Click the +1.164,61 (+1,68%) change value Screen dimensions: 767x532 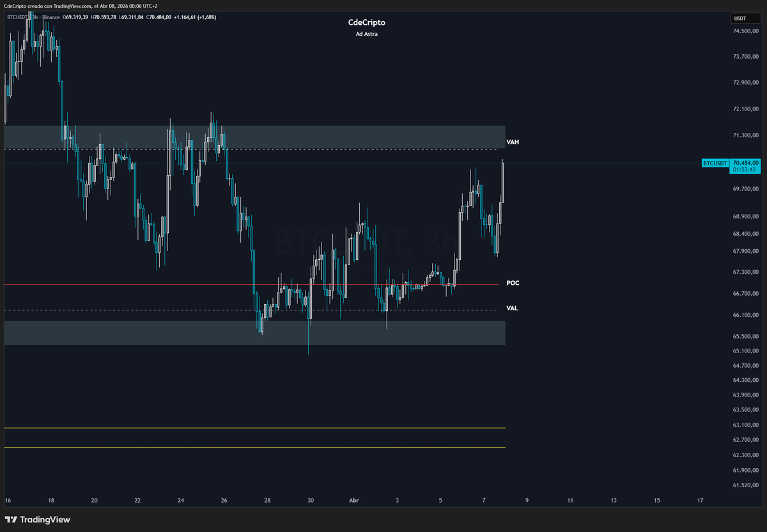coord(196,17)
